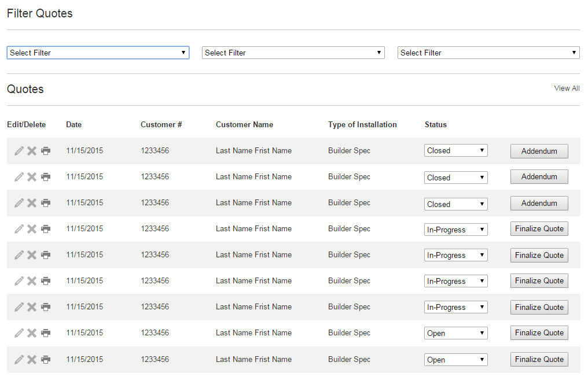Delete the third In-Progress quote

(x=32, y=281)
